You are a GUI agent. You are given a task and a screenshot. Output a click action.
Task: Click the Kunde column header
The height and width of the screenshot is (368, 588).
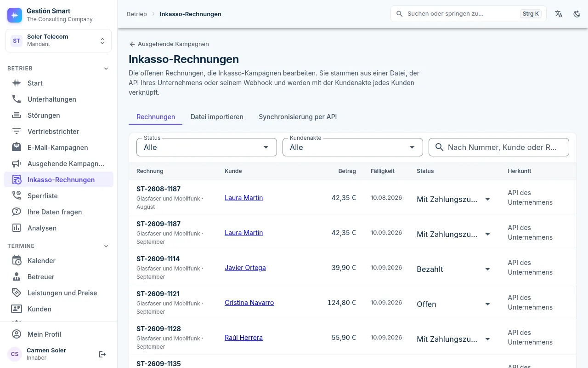tap(233, 171)
